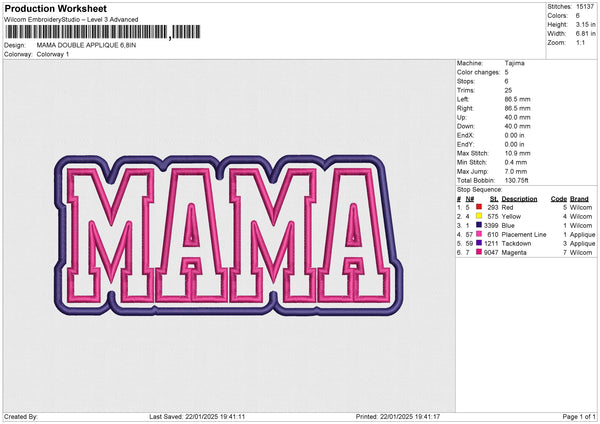Select the Placement Line pink color swatch

[479, 234]
